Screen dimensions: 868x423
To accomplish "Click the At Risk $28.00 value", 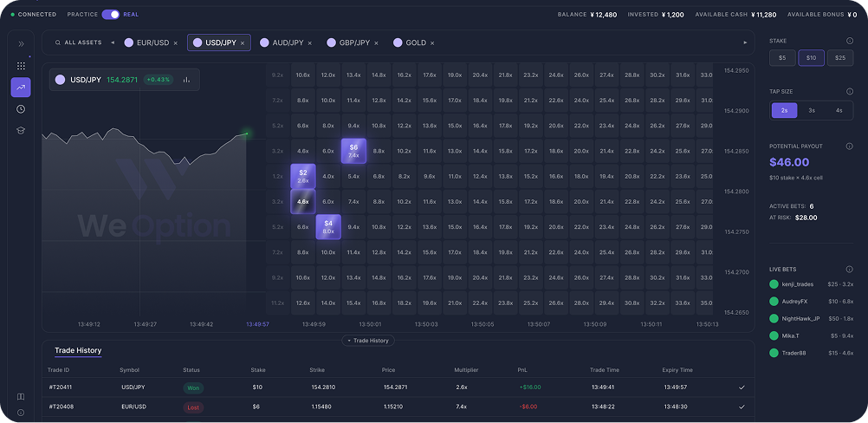I will point(806,218).
